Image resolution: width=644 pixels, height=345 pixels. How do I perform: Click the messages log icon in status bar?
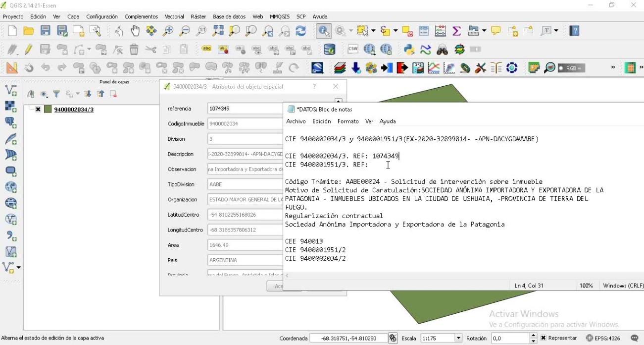click(x=635, y=338)
